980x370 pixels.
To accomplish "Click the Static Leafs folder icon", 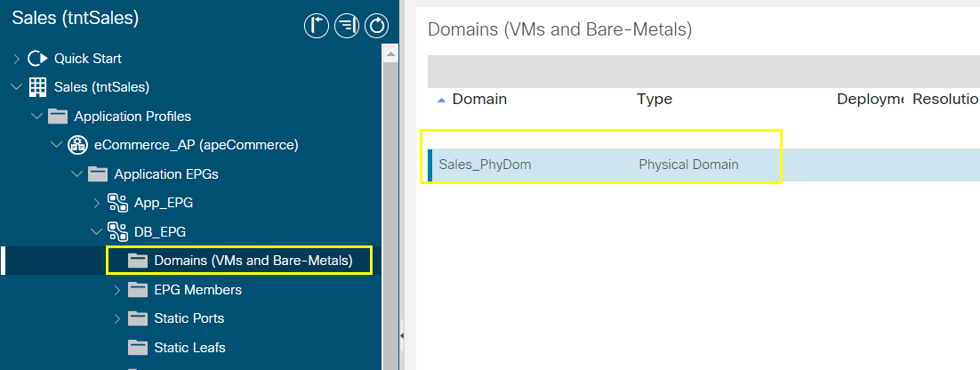I will click(138, 348).
